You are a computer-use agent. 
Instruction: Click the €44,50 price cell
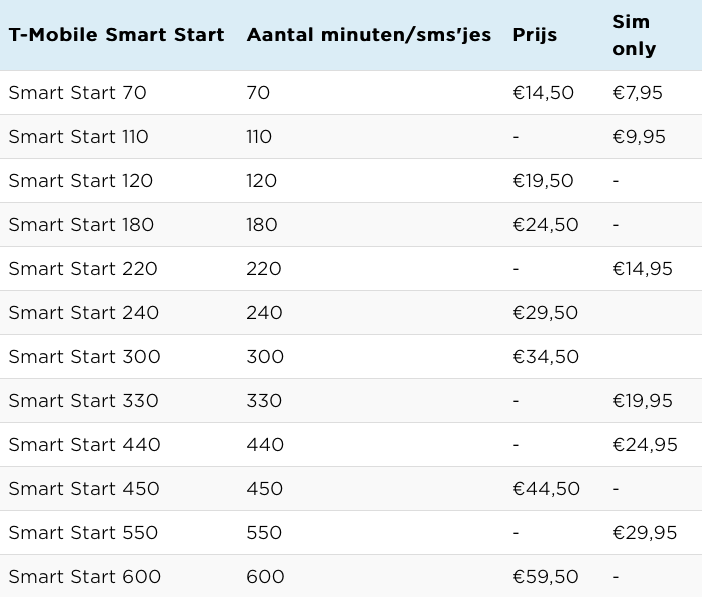(x=546, y=489)
